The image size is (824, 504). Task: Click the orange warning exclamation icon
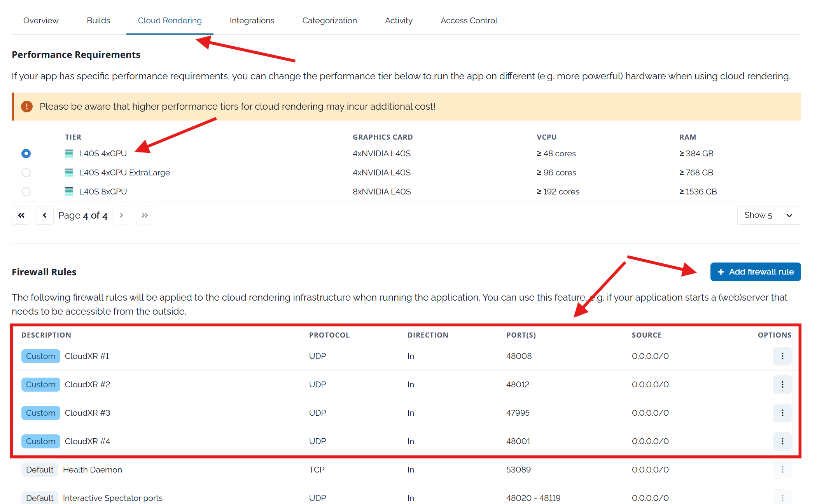26,107
